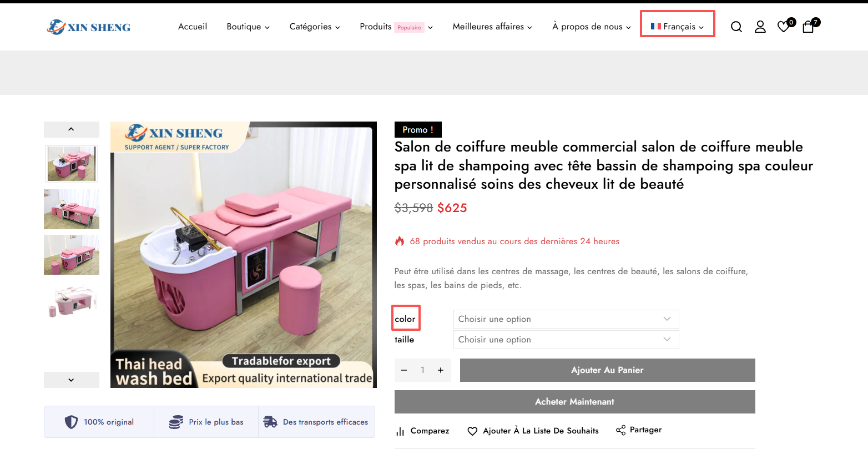Expand the Boutique menu
Screen dimensions: 868x459
point(248,27)
